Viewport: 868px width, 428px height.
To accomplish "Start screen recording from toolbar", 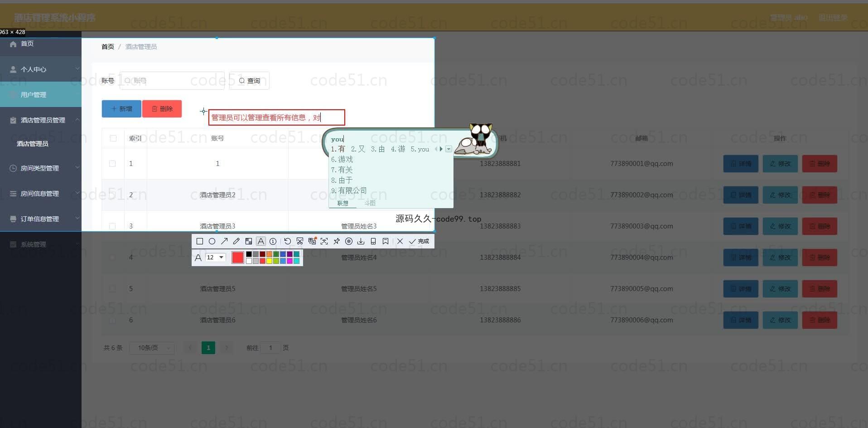I will pos(349,241).
